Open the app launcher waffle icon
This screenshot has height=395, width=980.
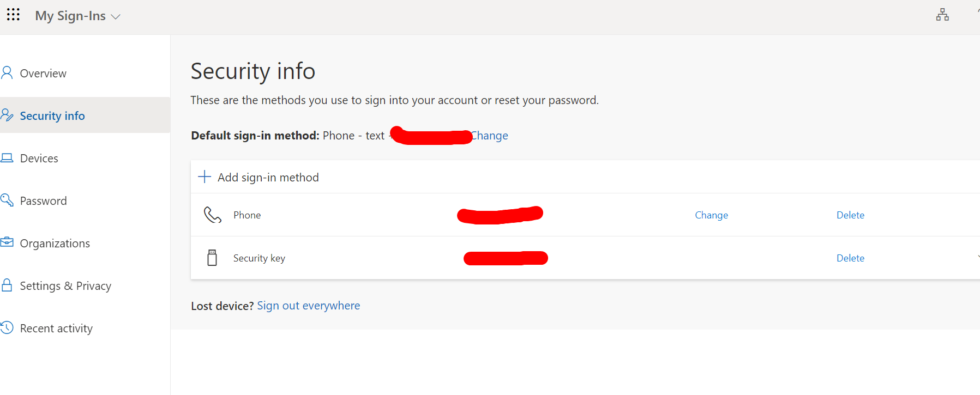(x=13, y=15)
